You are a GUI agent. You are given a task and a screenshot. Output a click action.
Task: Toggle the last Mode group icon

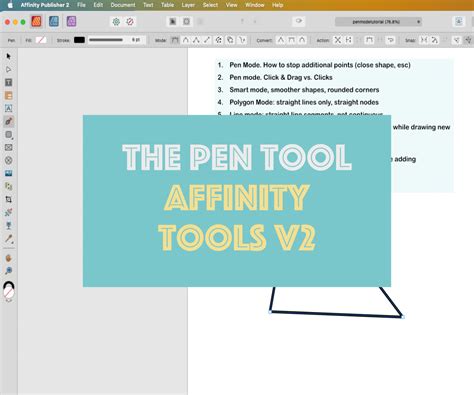coord(242,40)
